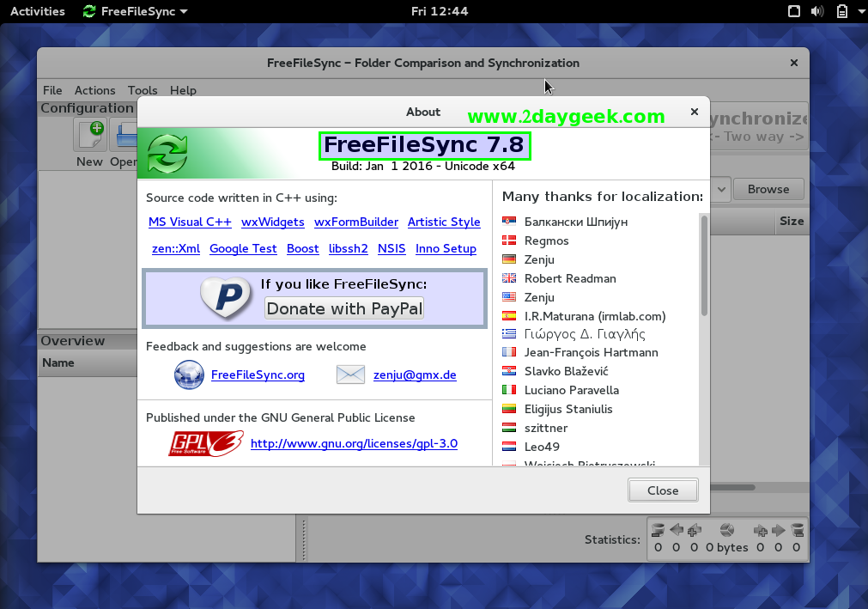868x609 pixels.
Task: Click the GPL3 license logo
Action: click(x=206, y=443)
